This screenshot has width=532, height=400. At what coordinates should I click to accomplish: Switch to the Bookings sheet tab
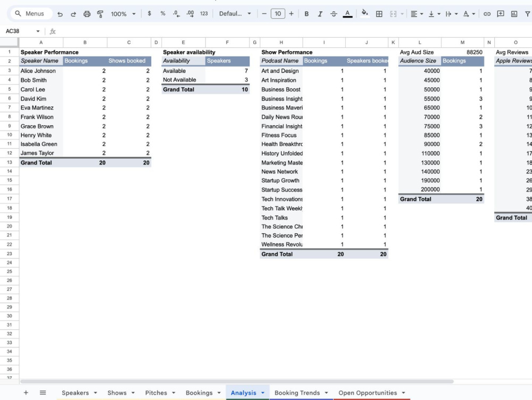coord(199,393)
